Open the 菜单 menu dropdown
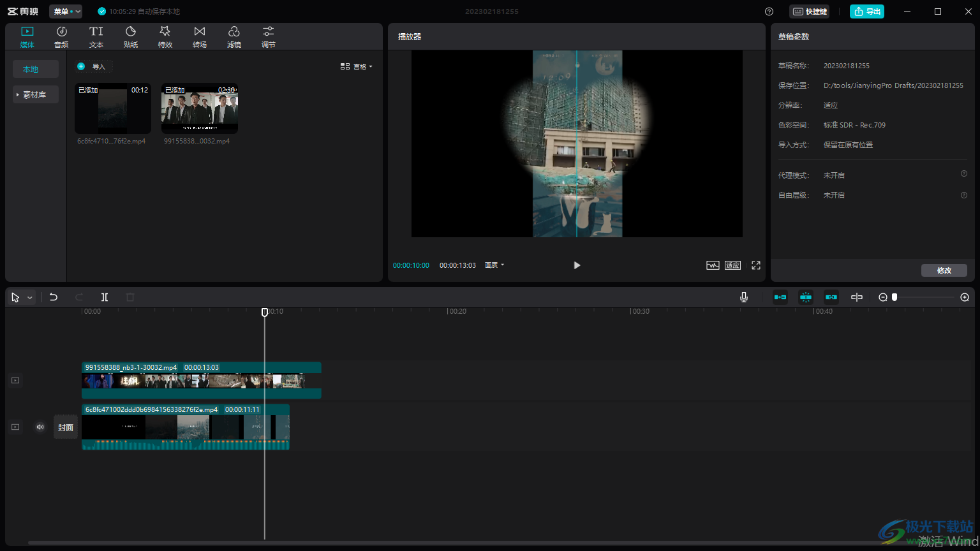 (66, 11)
